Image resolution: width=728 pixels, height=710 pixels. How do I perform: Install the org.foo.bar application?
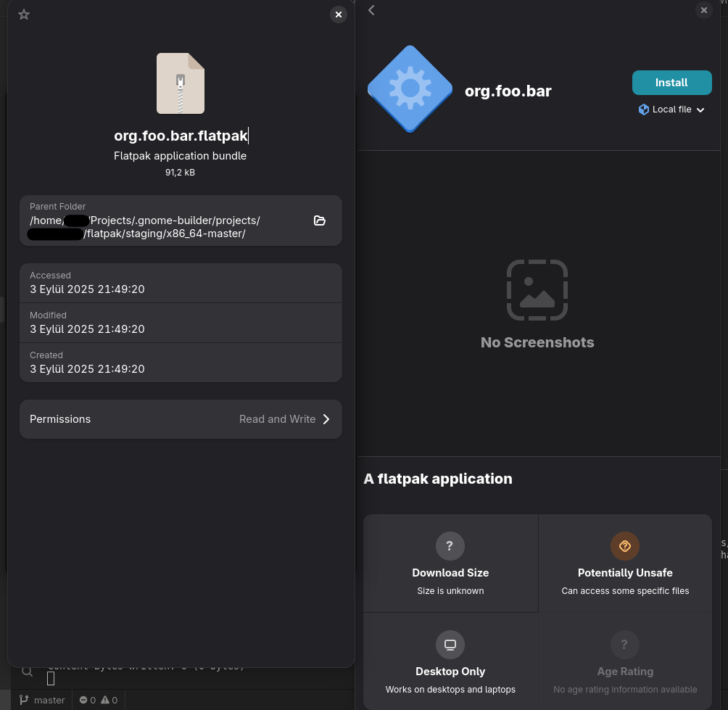click(672, 83)
